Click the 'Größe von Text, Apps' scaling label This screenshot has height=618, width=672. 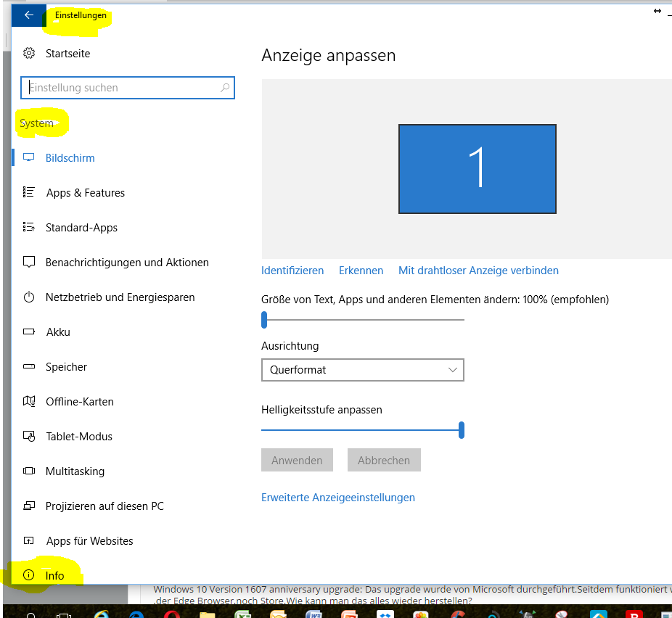point(435,300)
